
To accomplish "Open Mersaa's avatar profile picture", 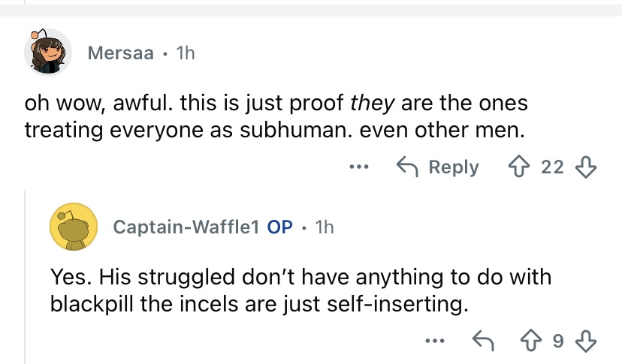I will (x=48, y=53).
